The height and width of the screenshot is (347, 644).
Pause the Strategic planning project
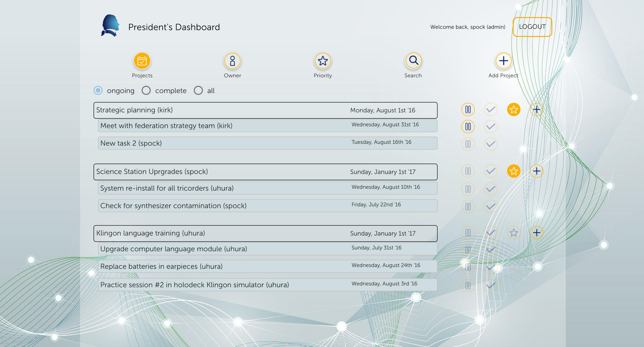468,110
